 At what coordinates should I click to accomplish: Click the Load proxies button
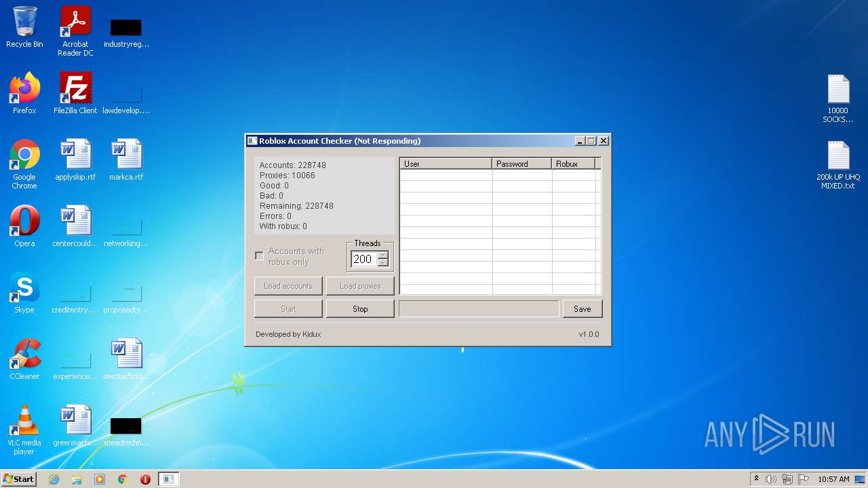tap(360, 286)
